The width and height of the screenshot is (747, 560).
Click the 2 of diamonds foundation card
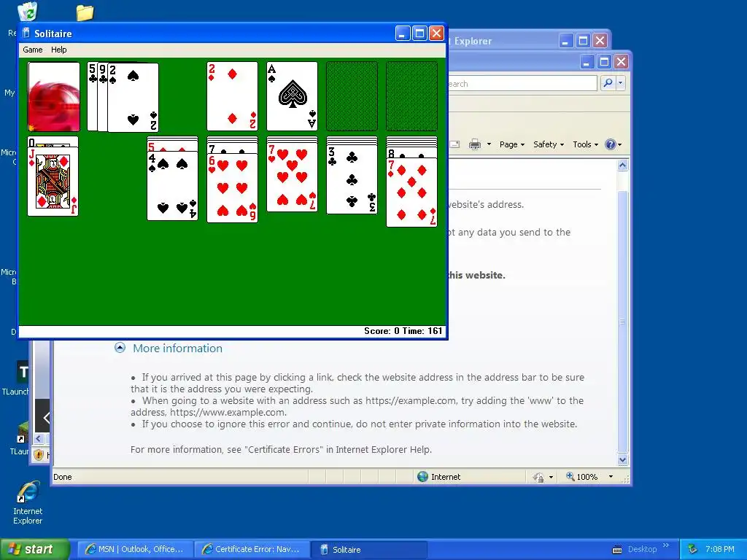click(x=233, y=96)
